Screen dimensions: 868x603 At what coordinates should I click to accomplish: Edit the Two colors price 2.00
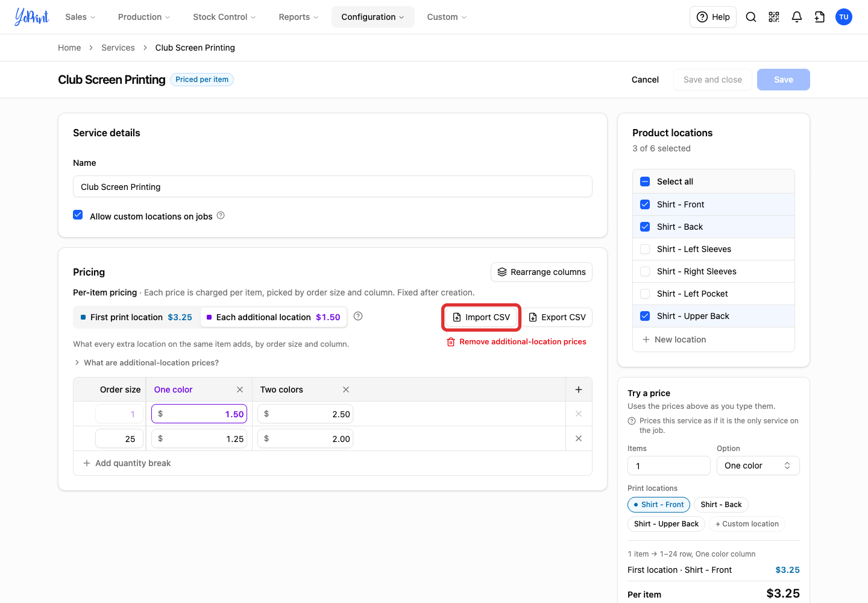(x=305, y=438)
